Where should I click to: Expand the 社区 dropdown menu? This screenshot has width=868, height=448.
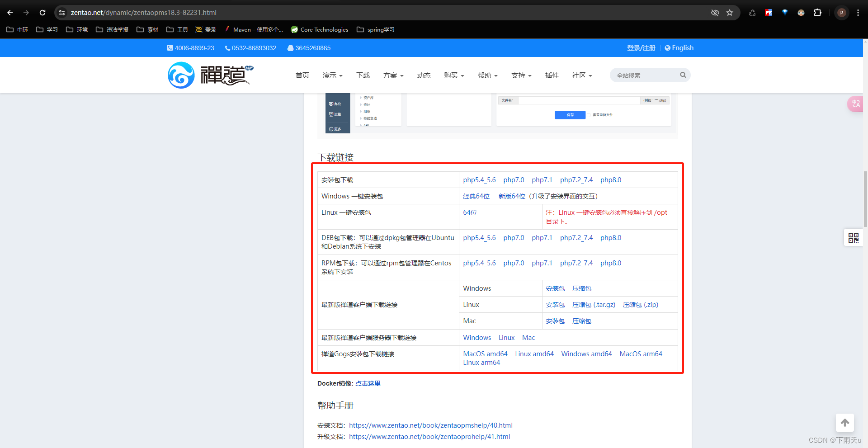582,75
